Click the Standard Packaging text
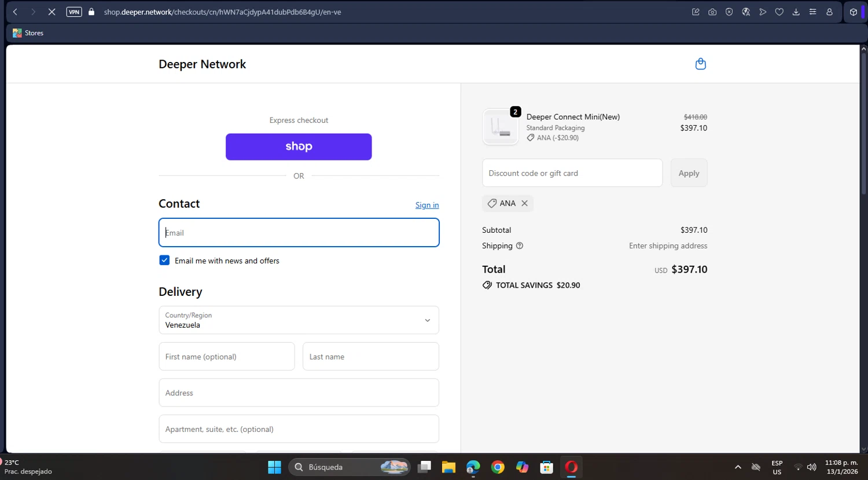The height and width of the screenshot is (480, 868). coord(556,128)
